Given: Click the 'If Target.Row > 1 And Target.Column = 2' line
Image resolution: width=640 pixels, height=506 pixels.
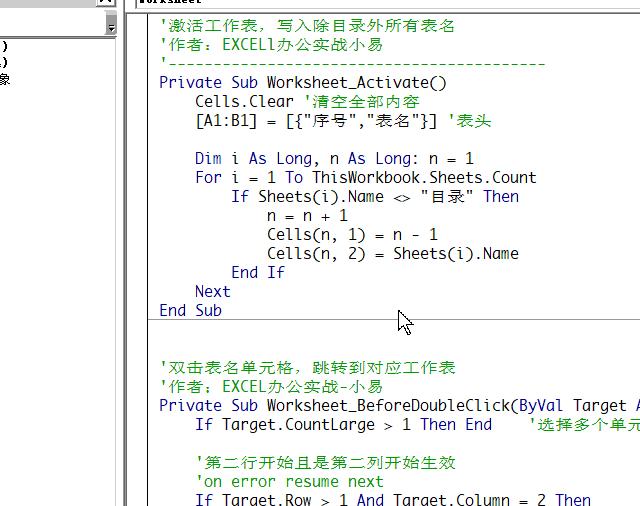Looking at the screenshot, I should click(x=393, y=500).
